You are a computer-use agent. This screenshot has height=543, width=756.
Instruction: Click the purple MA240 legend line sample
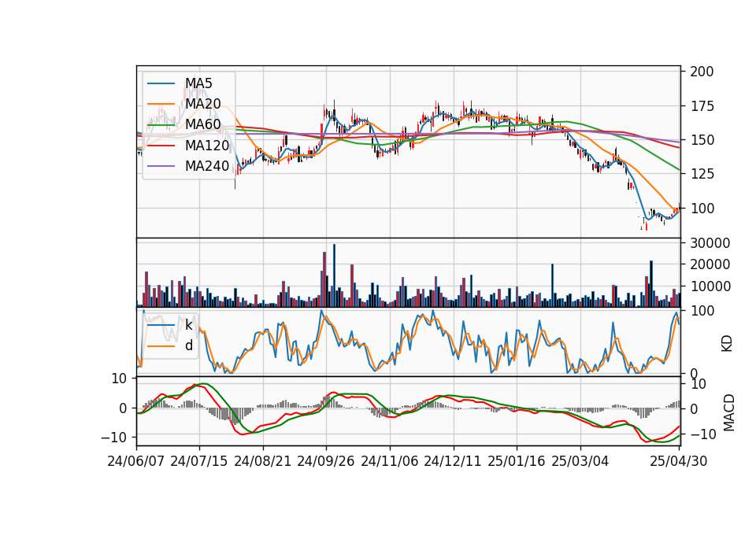pos(161,166)
